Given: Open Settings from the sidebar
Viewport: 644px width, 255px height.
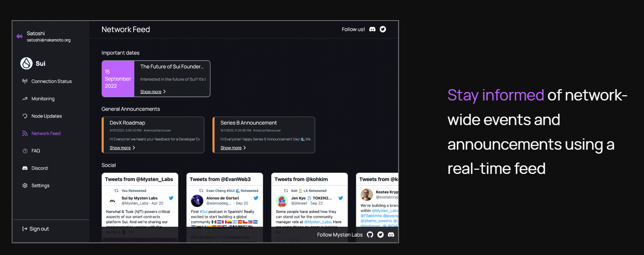Looking at the screenshot, I should click(x=40, y=186).
